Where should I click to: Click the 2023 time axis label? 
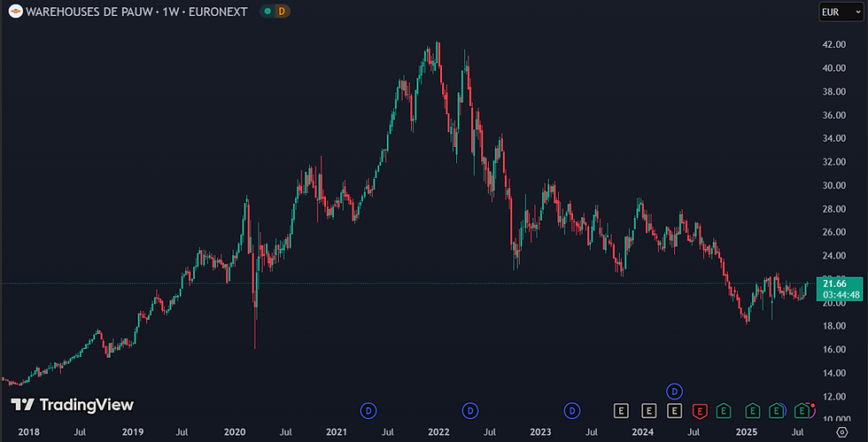click(540, 432)
